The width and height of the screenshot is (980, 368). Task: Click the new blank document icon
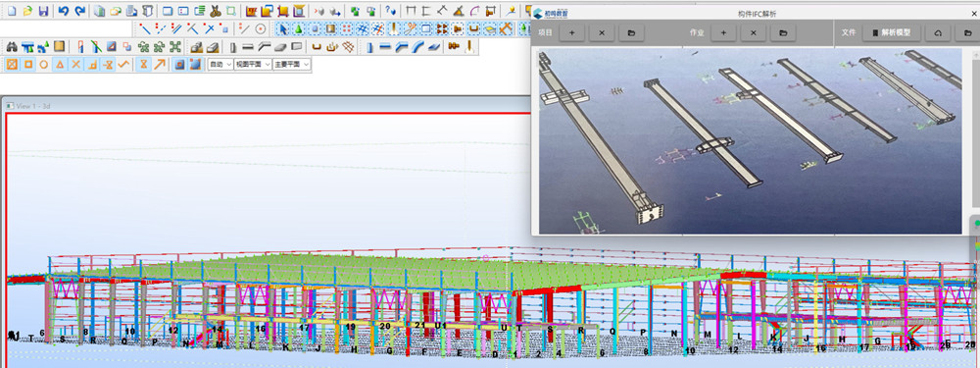[x=12, y=11]
